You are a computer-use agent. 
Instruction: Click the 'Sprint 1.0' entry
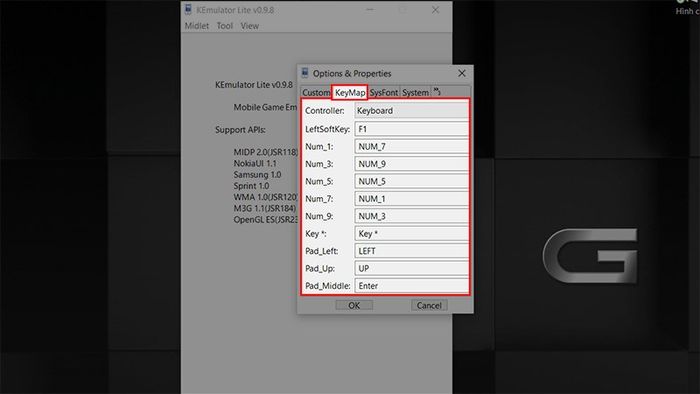tap(251, 186)
